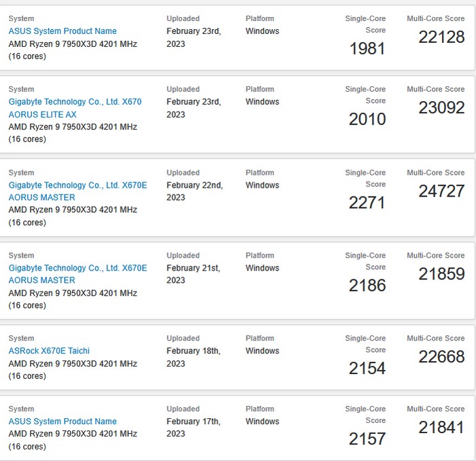Click the multi-core score 21841
Viewport: 476px width, 461px height.
tap(441, 428)
